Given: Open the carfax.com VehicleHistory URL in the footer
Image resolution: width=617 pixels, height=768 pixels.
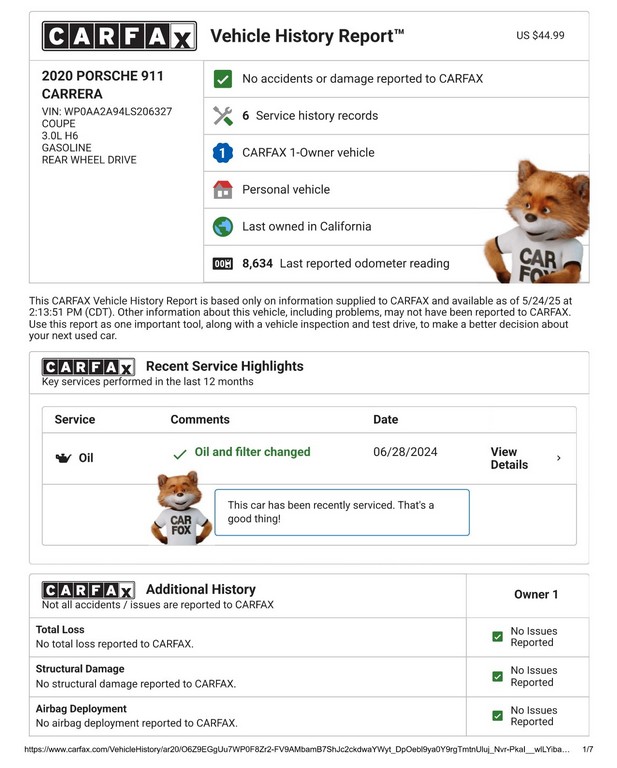Looking at the screenshot, I should click(297, 749).
